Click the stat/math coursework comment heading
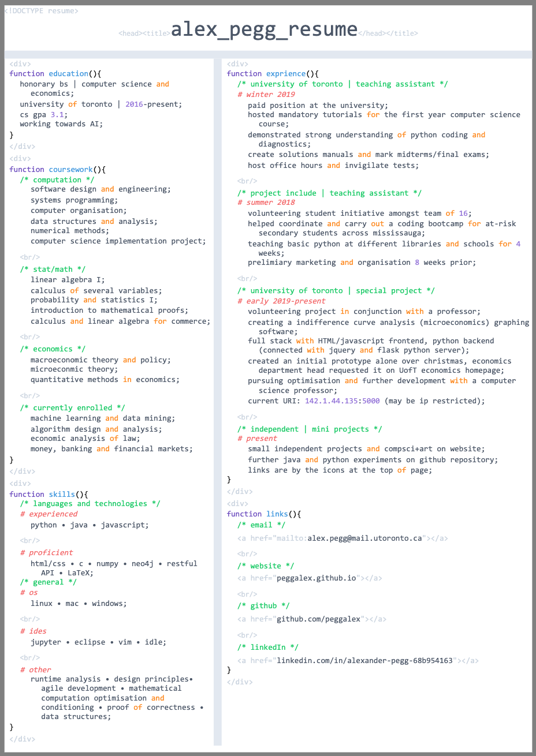 [x=53, y=270]
